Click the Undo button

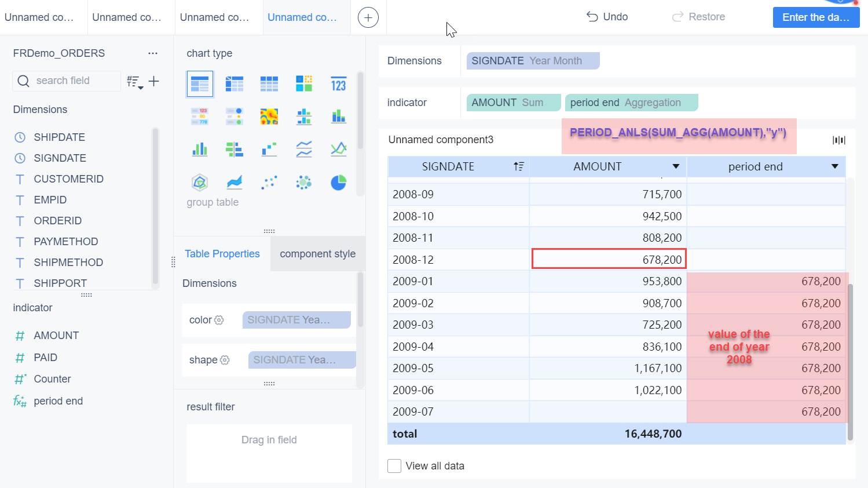tap(607, 17)
